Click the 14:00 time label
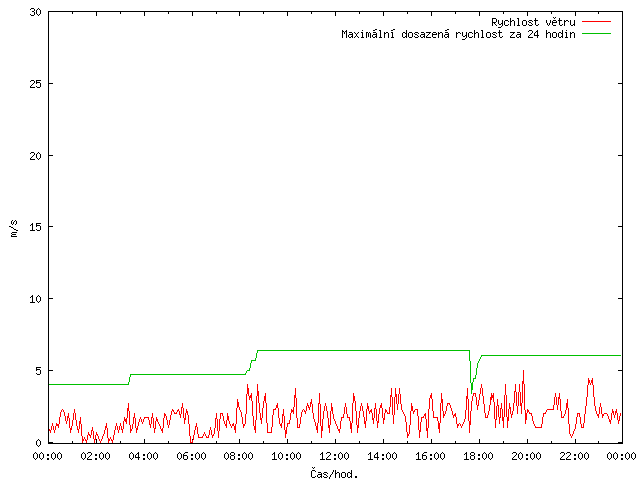Screen dimensions: 640x480 pyautogui.click(x=383, y=456)
